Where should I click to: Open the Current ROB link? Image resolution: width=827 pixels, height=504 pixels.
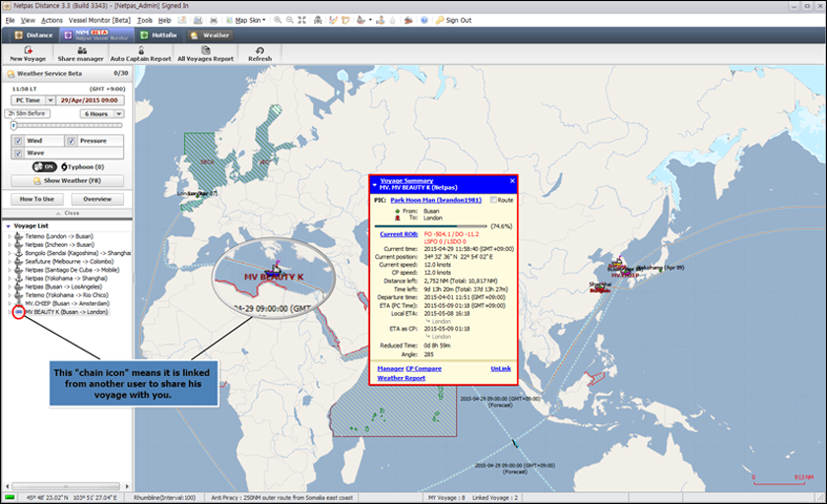tap(399, 234)
